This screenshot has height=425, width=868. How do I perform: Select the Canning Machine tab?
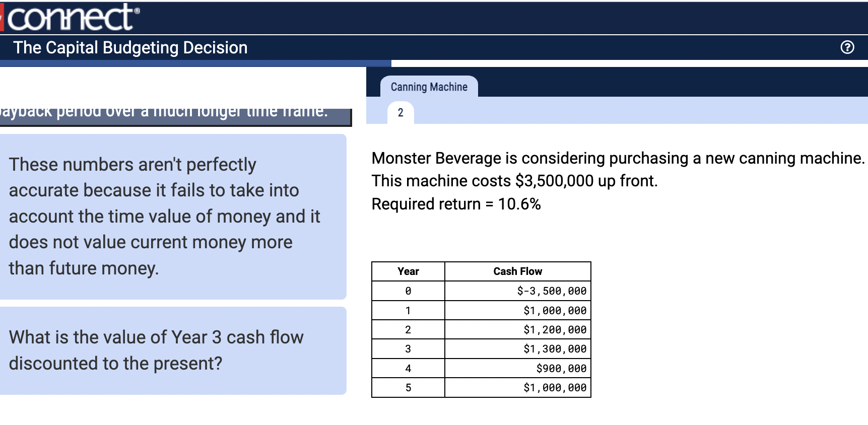click(x=429, y=87)
